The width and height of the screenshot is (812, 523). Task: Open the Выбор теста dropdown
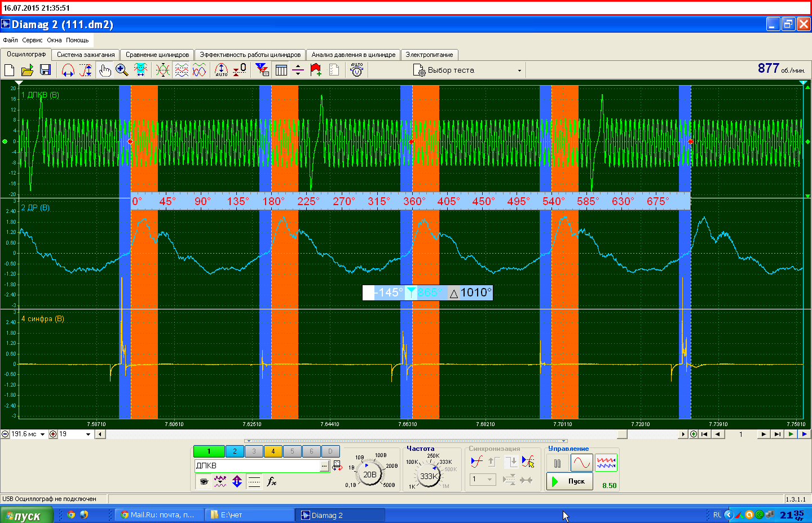click(x=468, y=70)
